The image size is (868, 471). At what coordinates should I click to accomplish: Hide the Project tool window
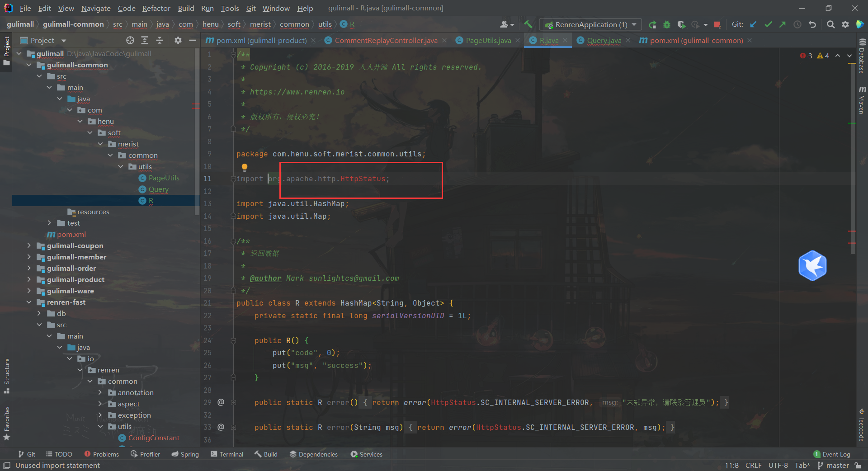coord(193,40)
